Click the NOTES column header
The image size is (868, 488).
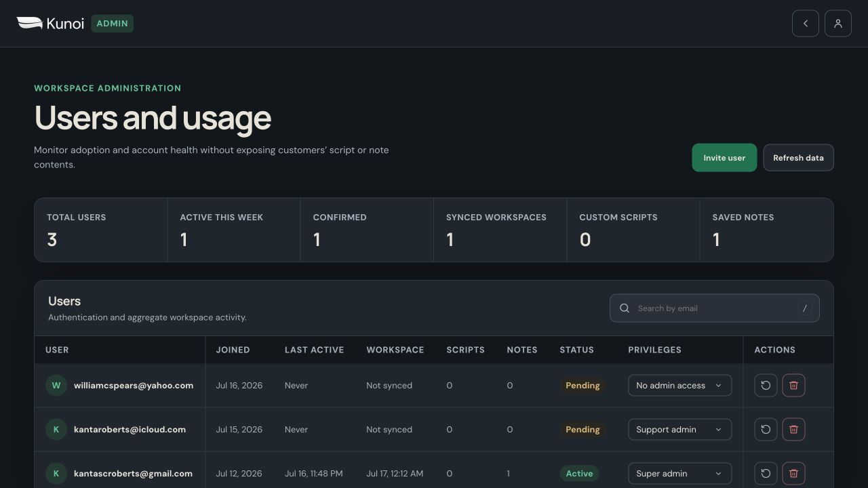[522, 350]
